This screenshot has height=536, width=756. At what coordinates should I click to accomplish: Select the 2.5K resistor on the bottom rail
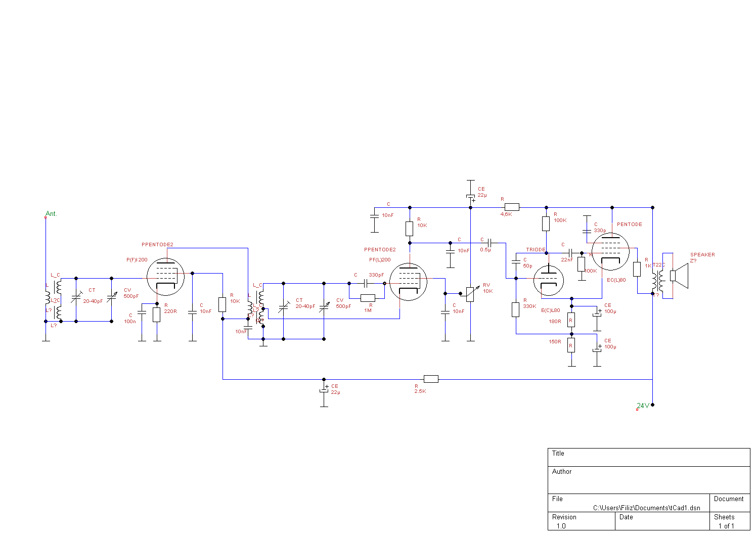pos(431,379)
